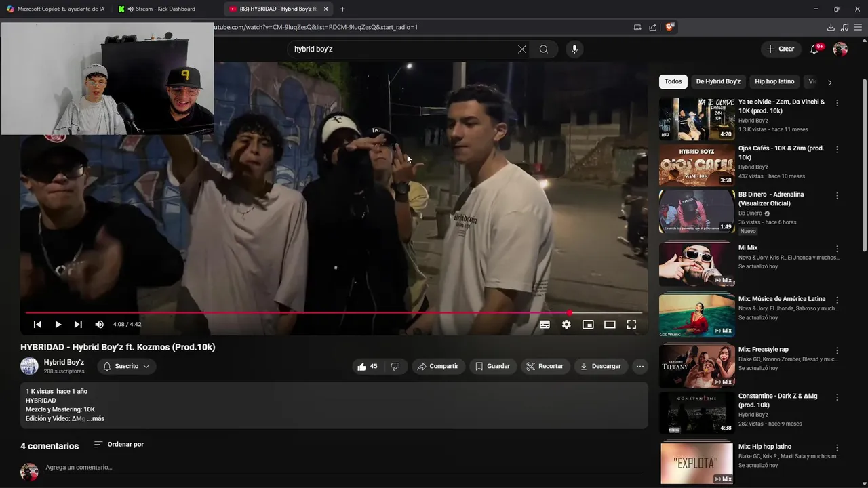Viewport: 868px width, 488px height.
Task: Toggle subtitles in the player
Action: click(545, 325)
